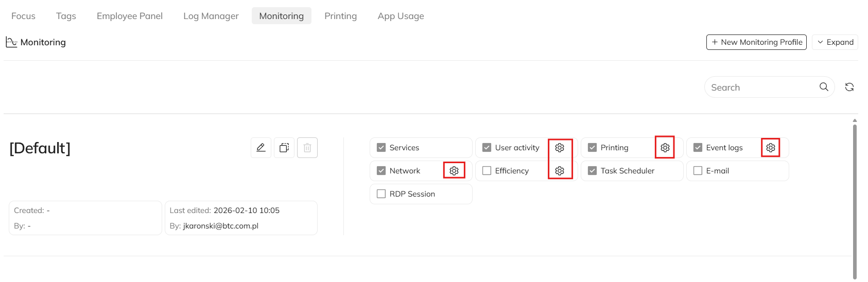Create a New Monitoring Profile
The height and width of the screenshot is (282, 868).
[756, 42]
